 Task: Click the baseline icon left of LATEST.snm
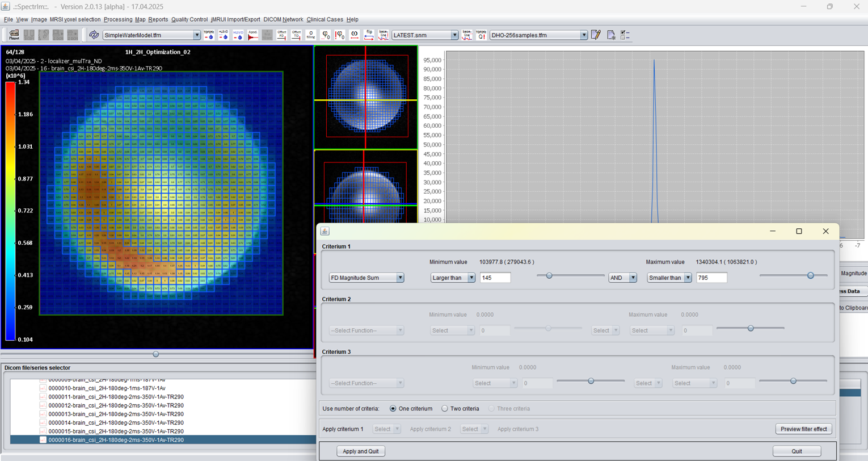384,35
